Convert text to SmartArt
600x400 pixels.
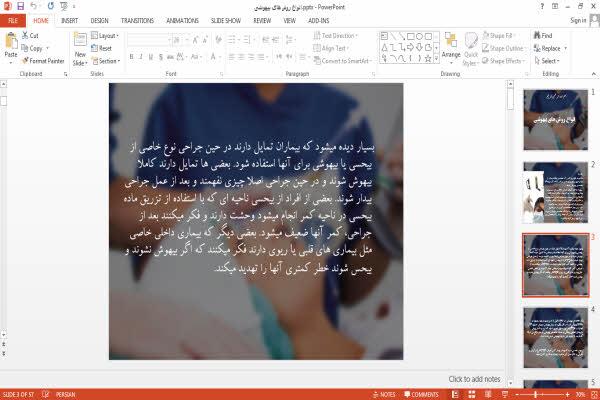coord(342,61)
